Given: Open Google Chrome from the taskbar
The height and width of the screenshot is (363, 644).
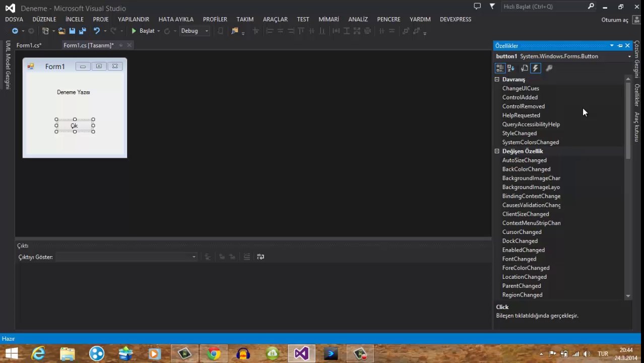Looking at the screenshot, I should coord(214,354).
